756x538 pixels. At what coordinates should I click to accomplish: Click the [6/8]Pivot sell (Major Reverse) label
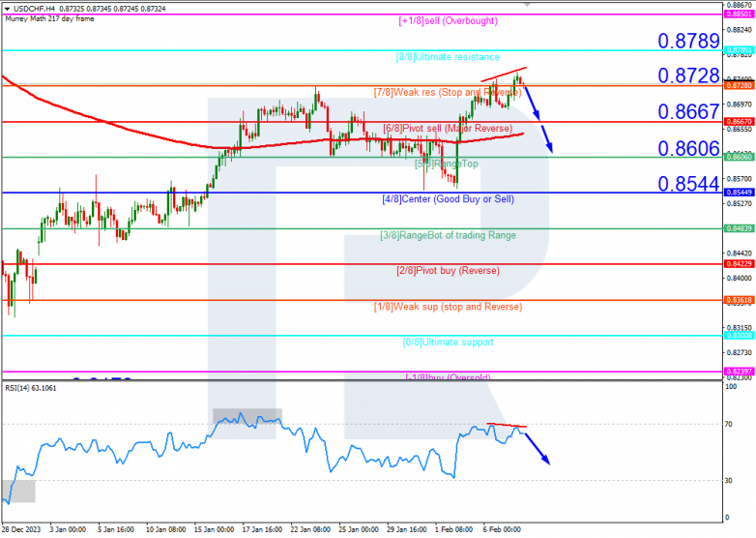pos(448,129)
